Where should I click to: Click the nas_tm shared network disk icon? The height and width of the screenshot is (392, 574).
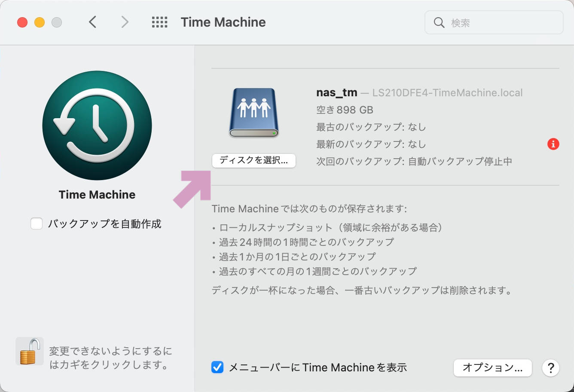click(253, 112)
